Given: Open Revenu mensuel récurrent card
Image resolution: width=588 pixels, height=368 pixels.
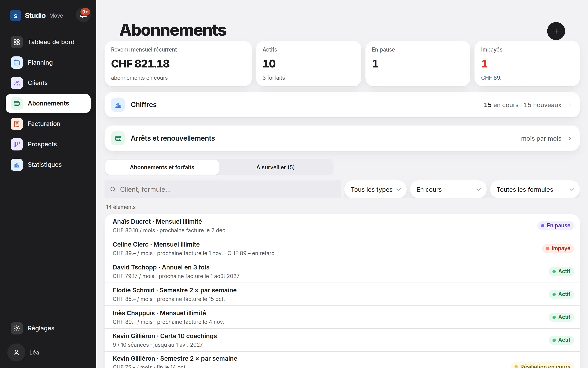Looking at the screenshot, I should [x=178, y=64].
